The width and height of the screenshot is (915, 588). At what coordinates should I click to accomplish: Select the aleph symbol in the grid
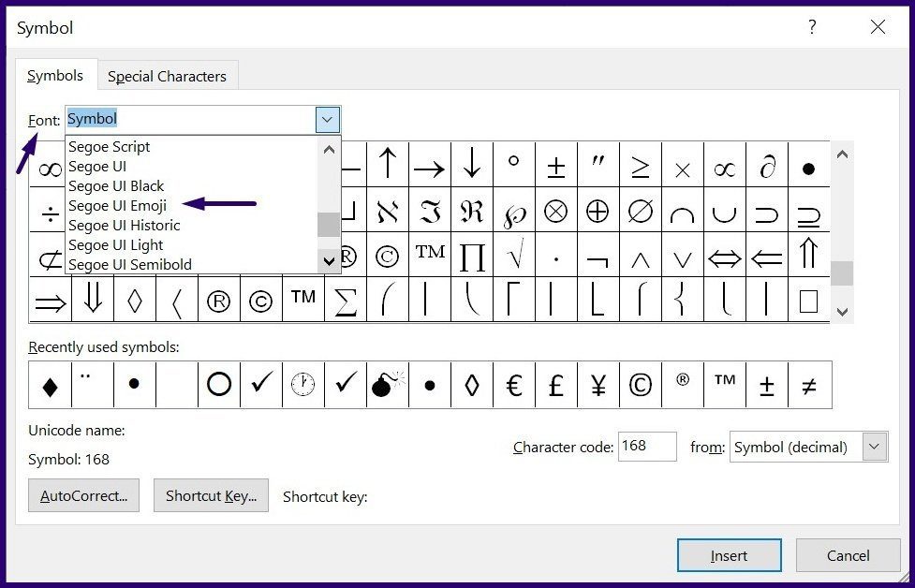(387, 211)
